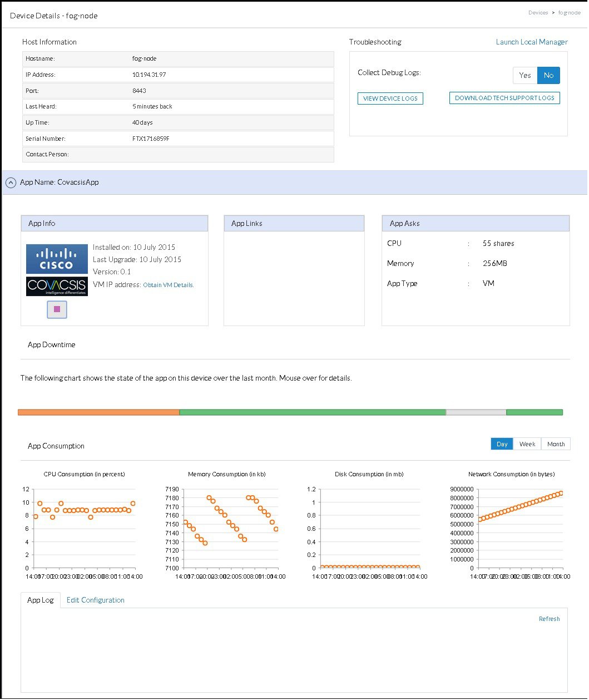Click the App Downtime heading

[52, 344]
